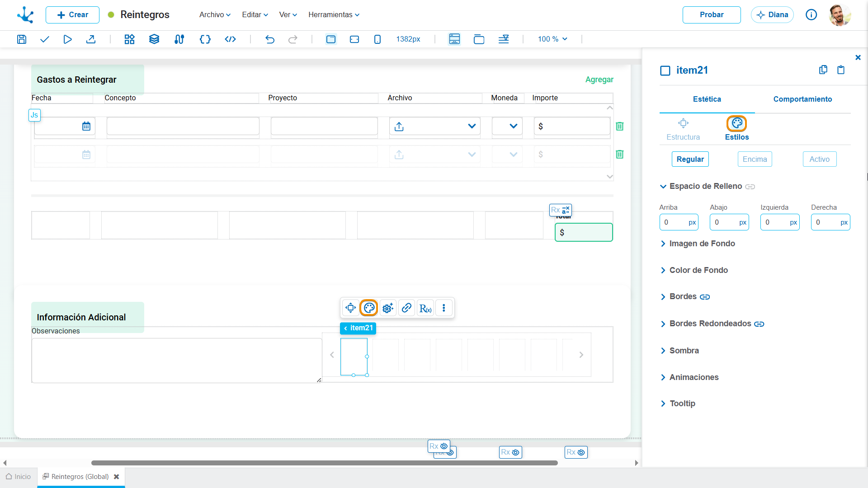Open the layers stack icon
Screen dimensions: 868x488
point(154,39)
